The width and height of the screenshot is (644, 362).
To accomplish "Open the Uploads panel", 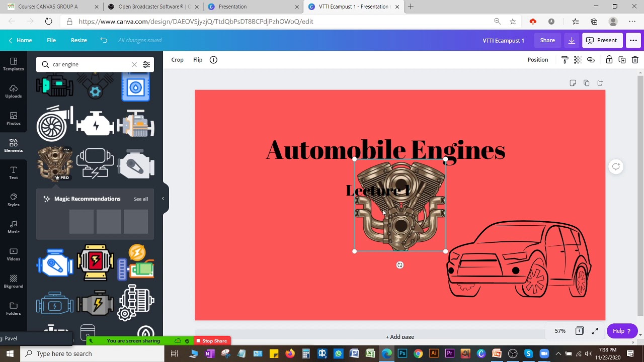I will point(14,91).
